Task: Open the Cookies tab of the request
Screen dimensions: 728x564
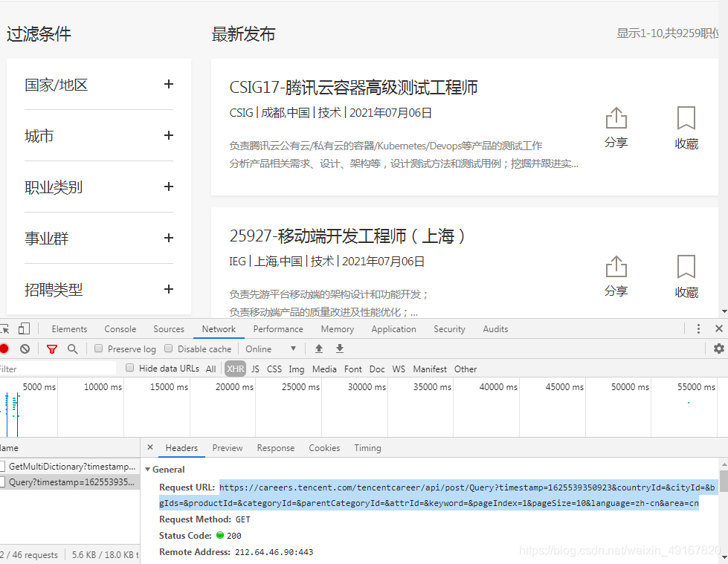Action: point(324,448)
